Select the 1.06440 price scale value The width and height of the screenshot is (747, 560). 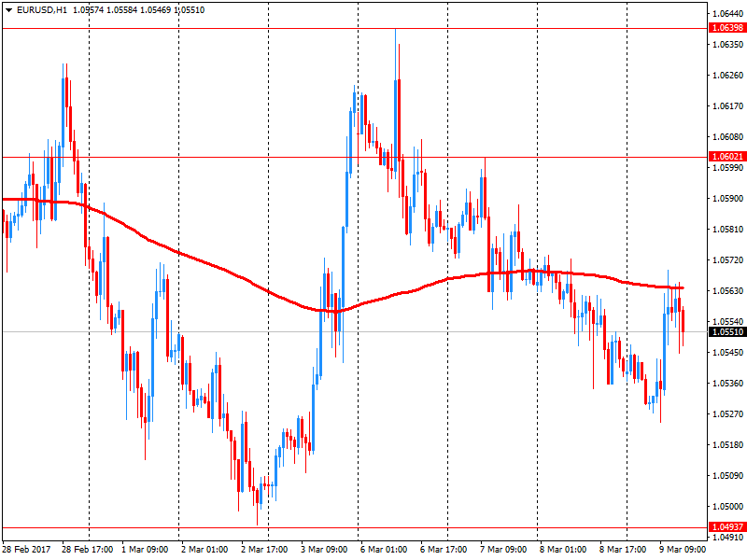[727, 14]
